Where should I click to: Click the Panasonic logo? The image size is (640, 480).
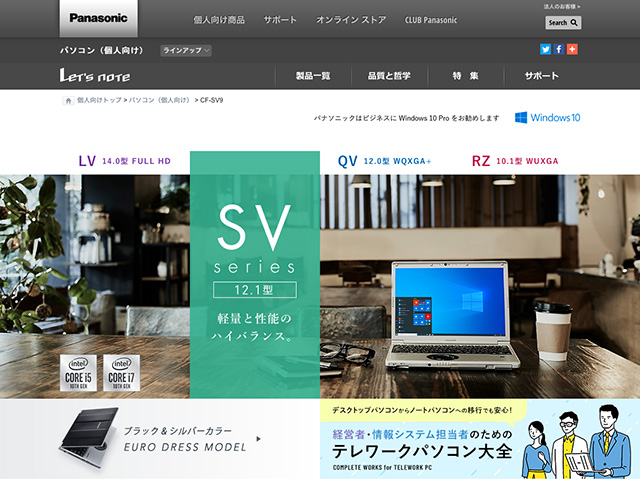click(x=98, y=18)
